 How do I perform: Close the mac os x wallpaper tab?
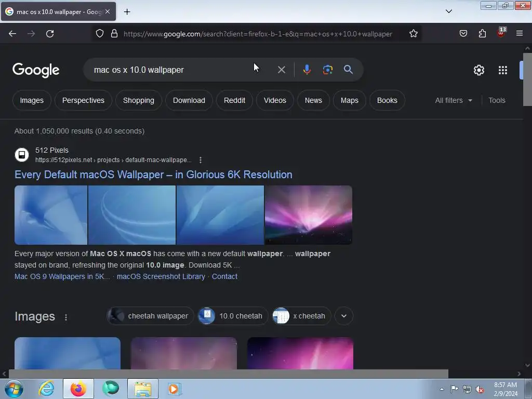tap(108, 11)
